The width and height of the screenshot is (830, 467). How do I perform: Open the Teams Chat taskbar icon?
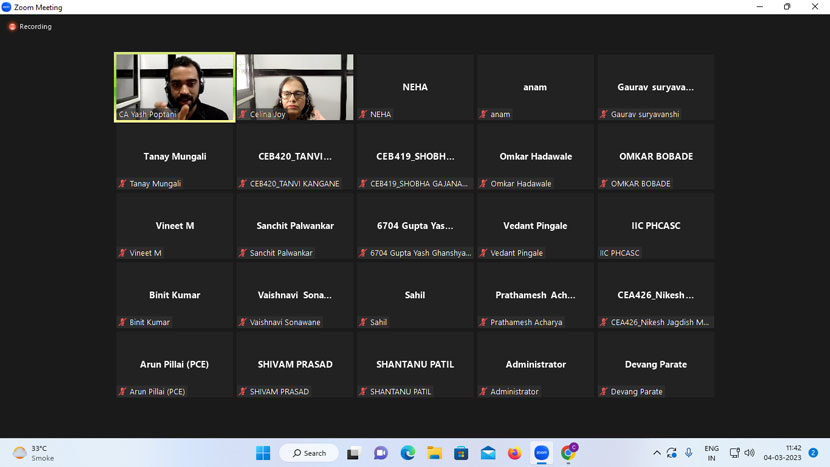381,453
